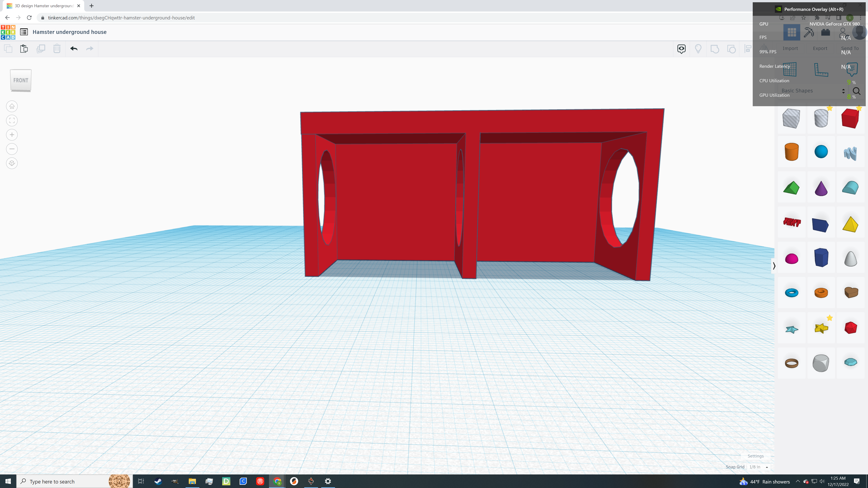Viewport: 868px width, 488px height.
Task: Pick the orange Cylinder shape
Action: [x=792, y=152]
